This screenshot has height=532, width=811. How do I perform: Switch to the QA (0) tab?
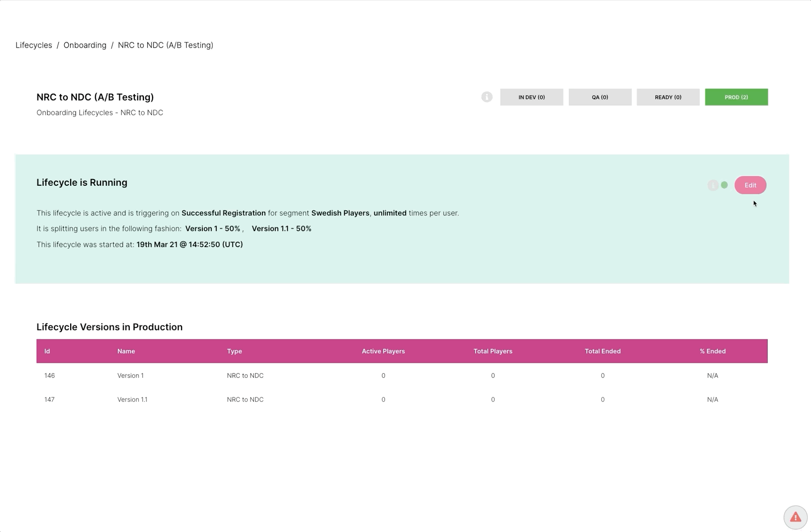pyautogui.click(x=600, y=97)
